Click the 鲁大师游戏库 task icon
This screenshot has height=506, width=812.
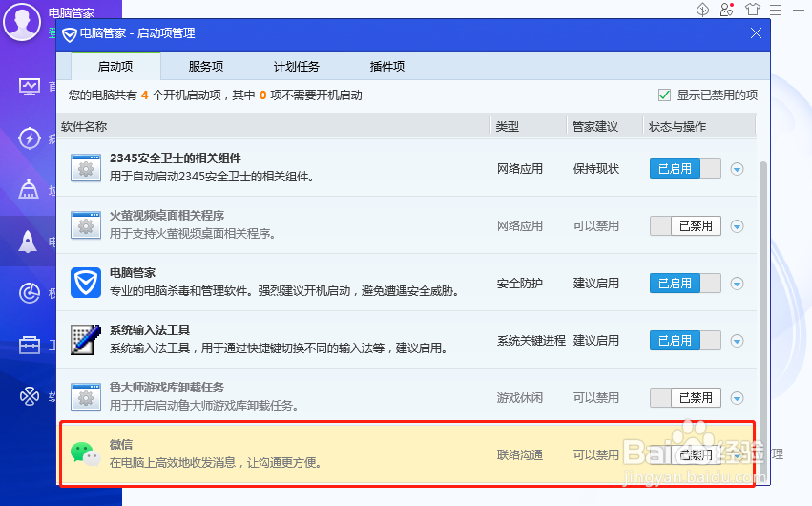coord(86,397)
